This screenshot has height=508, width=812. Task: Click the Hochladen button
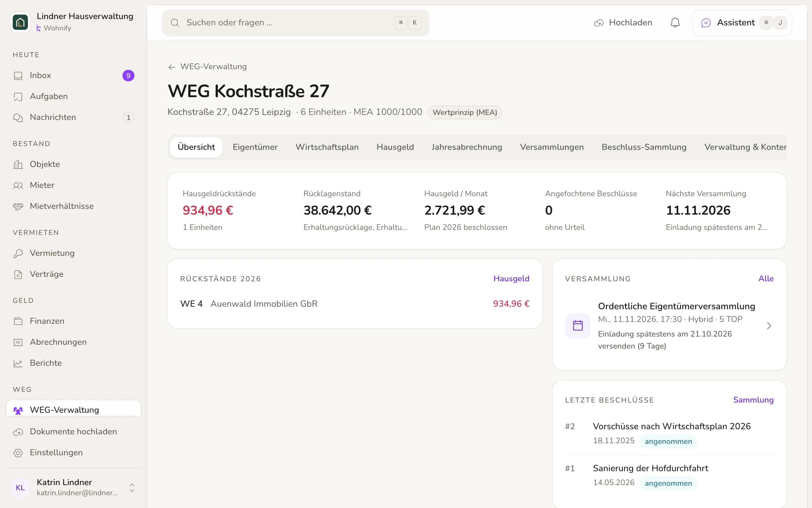[x=623, y=23]
